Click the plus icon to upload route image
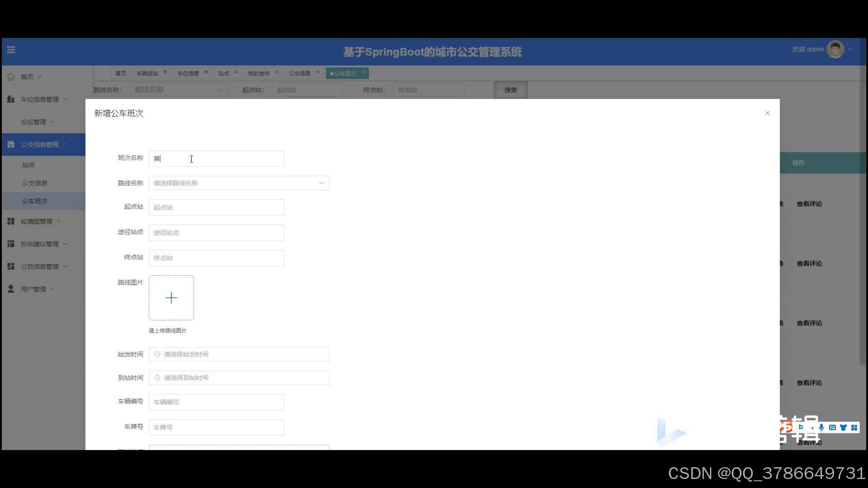Image resolution: width=868 pixels, height=488 pixels. click(171, 298)
